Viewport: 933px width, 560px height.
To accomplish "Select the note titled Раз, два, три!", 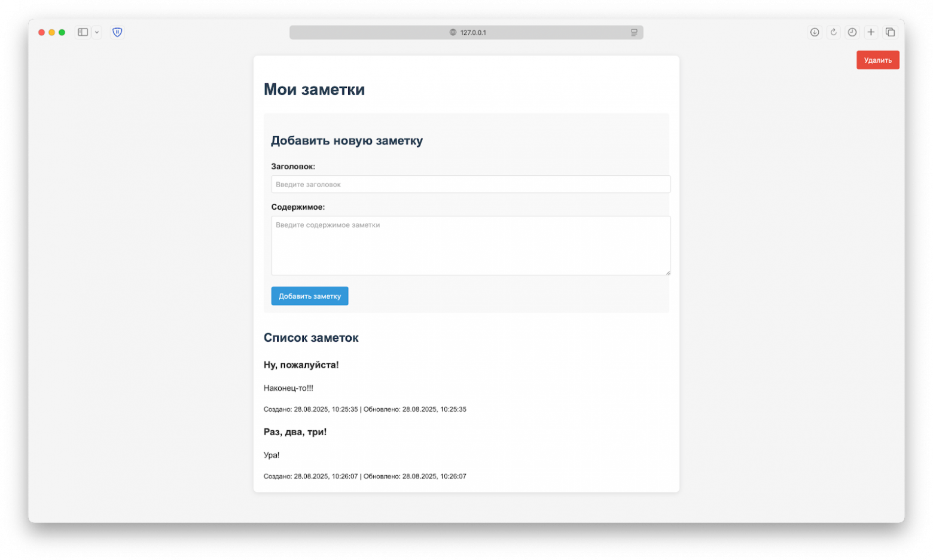I will click(295, 432).
